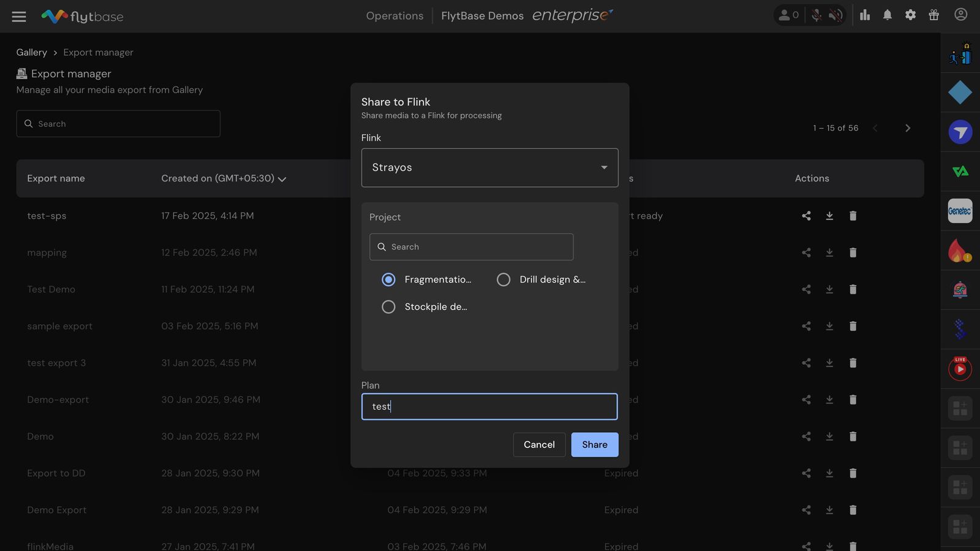Image resolution: width=980 pixels, height=551 pixels.
Task: Click the Share button in dialog
Action: click(595, 445)
